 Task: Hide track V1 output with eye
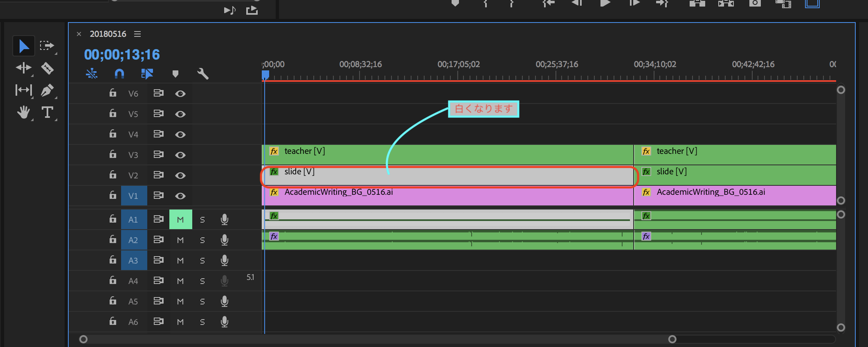tap(180, 196)
